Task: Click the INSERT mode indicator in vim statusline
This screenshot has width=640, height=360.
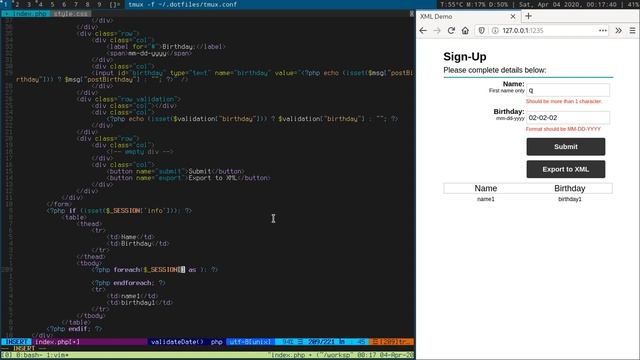Action: [16, 342]
